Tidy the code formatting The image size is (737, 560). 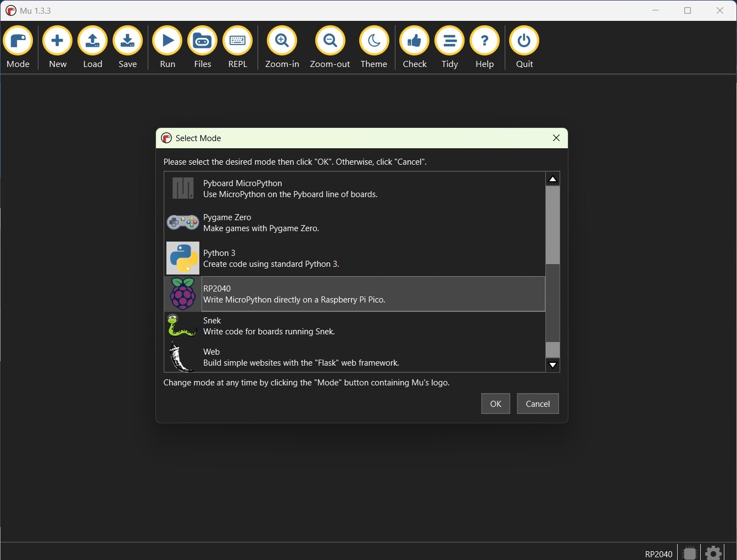coord(450,48)
